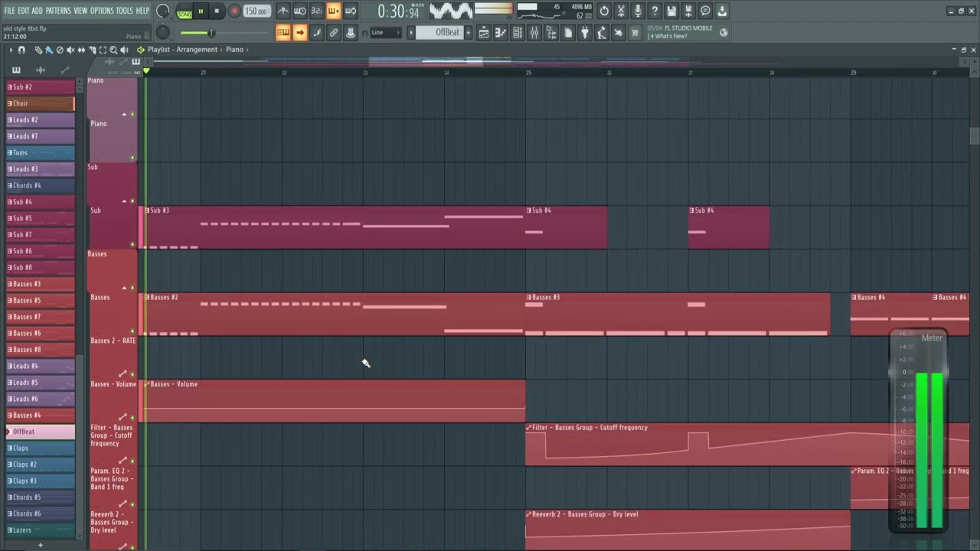Toggle the overdub recording mode icon
980x551 pixels.
[334, 11]
